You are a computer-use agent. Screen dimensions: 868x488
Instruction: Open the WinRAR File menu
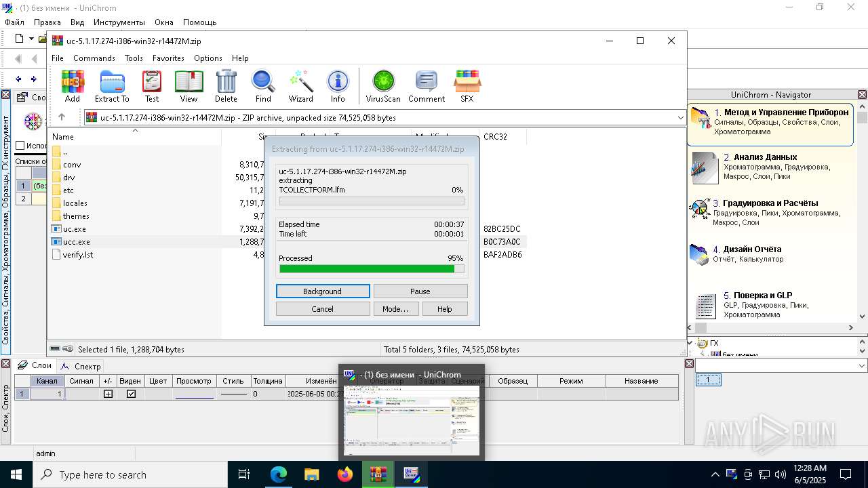click(x=58, y=58)
